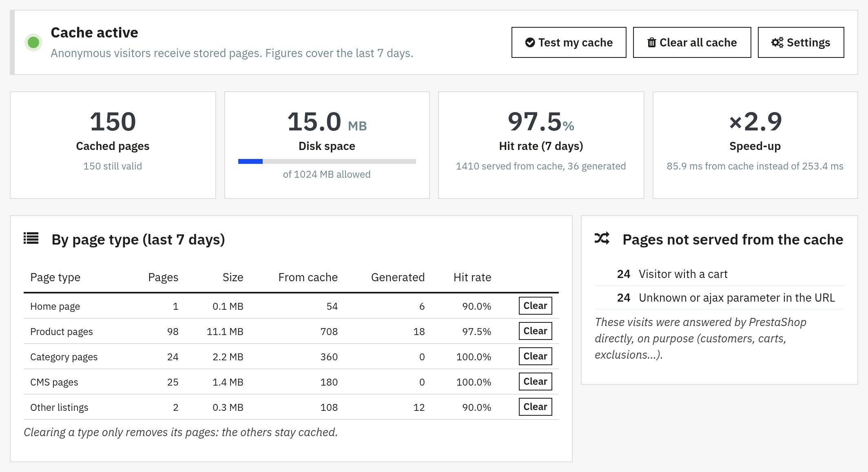Click the 150 Cached pages figure
The width and height of the screenshot is (868, 472).
pyautogui.click(x=113, y=121)
